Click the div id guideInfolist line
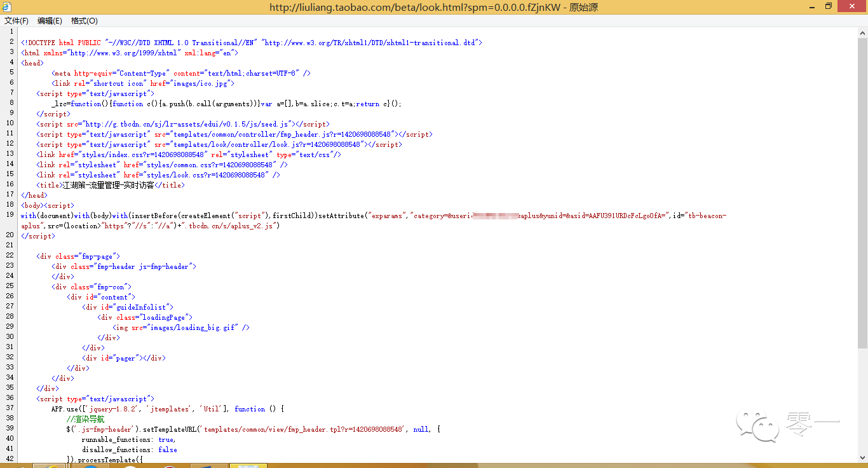Viewport: 868px width, 468px height. click(128, 307)
